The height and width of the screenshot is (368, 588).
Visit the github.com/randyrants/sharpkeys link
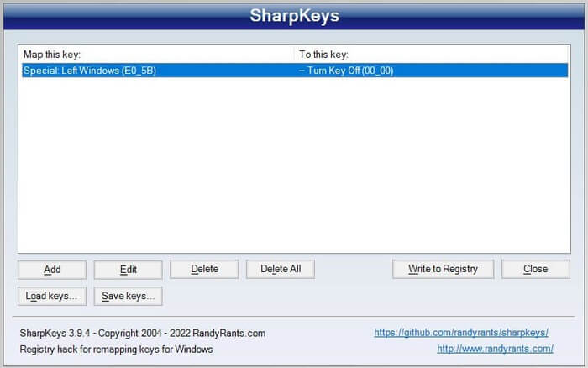click(461, 333)
